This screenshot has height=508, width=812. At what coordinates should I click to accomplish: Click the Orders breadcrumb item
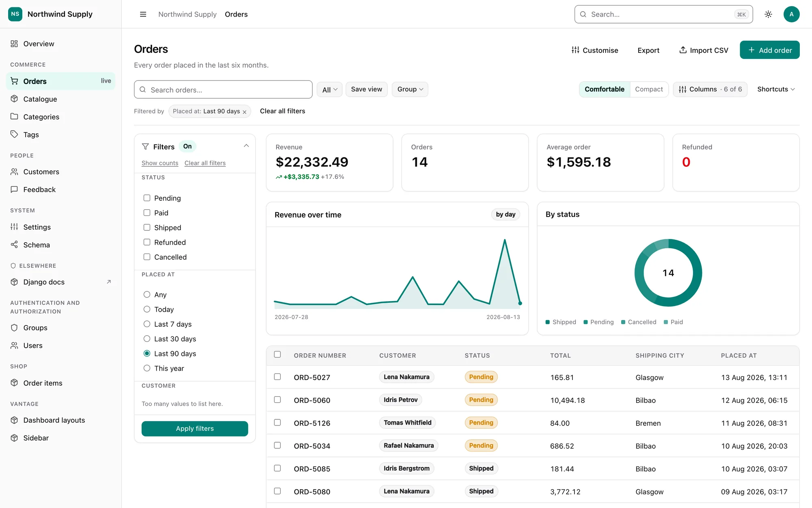coord(236,14)
